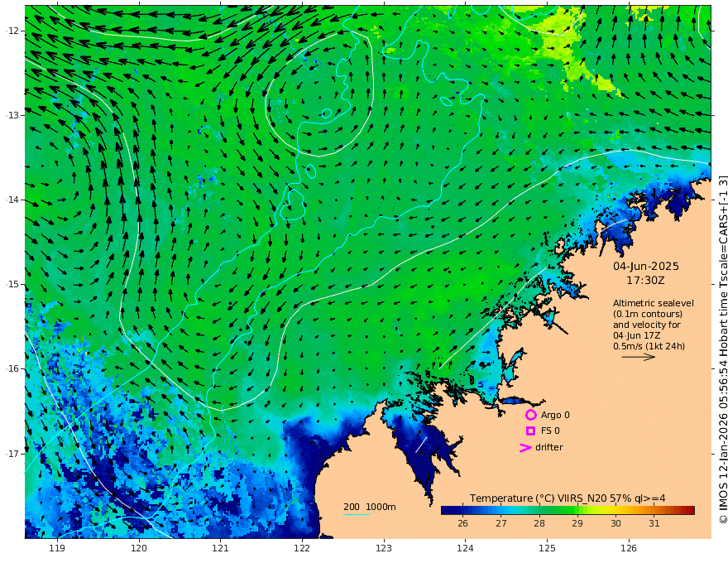Click the "(0.1m contours)" caption line
Viewport: 728px width, 563px height.
pos(648,314)
